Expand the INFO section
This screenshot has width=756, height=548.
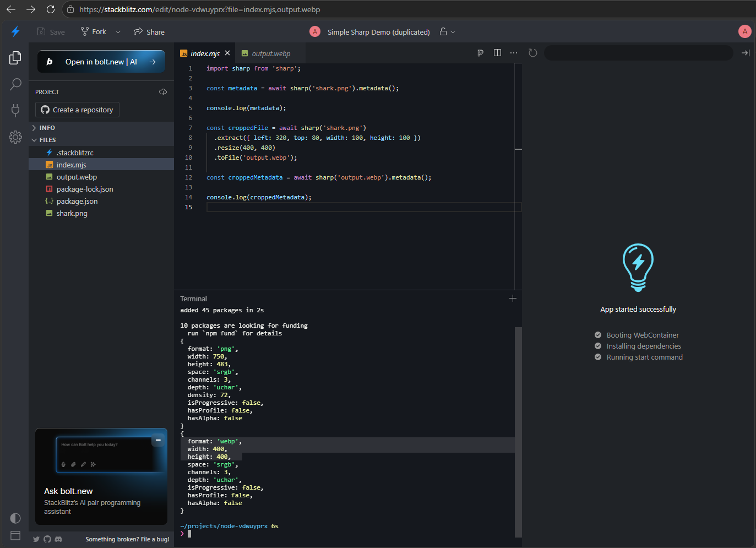pos(101,128)
